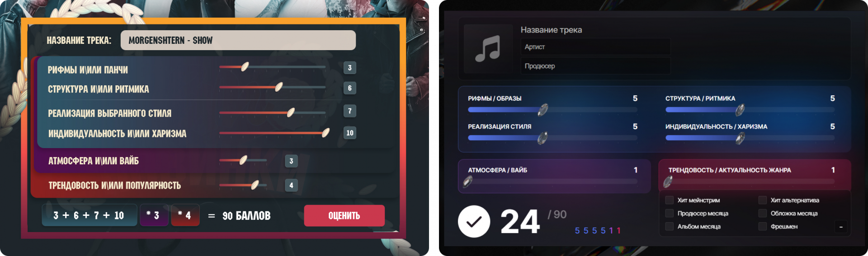Click the red ОЦЕНИТЬ button
The width and height of the screenshot is (868, 256).
pyautogui.click(x=344, y=215)
